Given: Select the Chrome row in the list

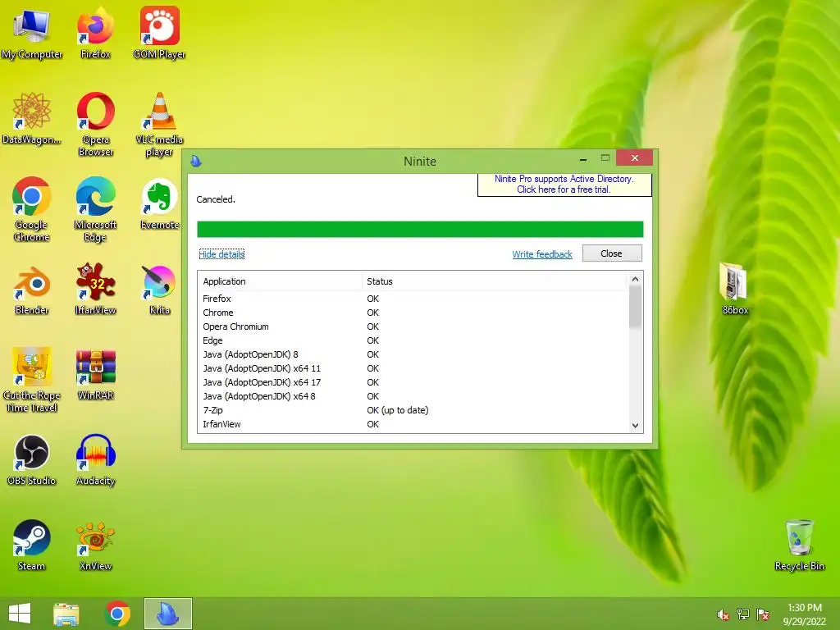Looking at the screenshot, I should click(x=413, y=313).
